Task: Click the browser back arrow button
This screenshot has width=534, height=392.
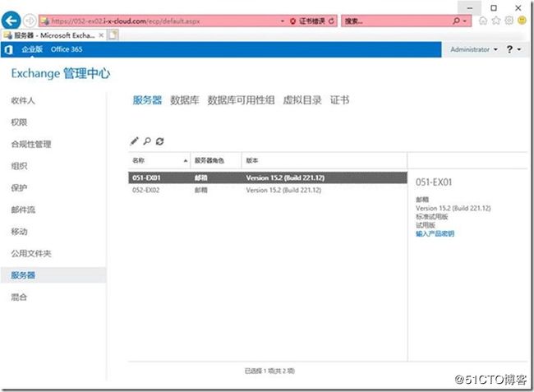Action: pyautogui.click(x=11, y=21)
